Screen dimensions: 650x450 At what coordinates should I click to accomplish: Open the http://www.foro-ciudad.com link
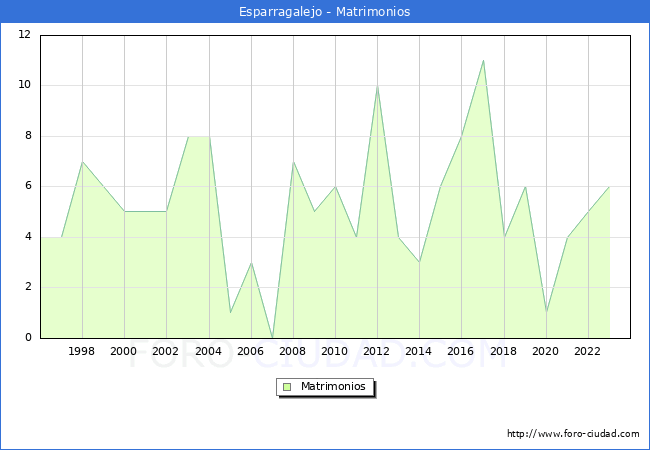pos(573,433)
